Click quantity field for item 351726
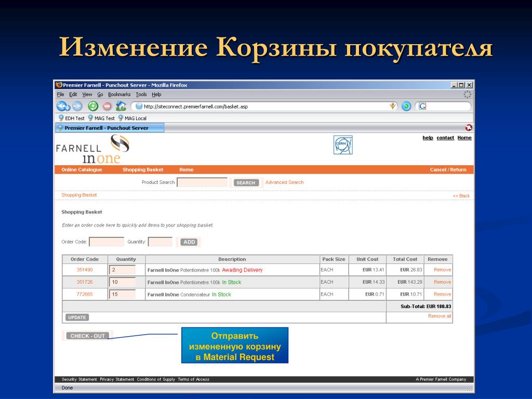Screen dimensions: 532x399 tap(122, 282)
